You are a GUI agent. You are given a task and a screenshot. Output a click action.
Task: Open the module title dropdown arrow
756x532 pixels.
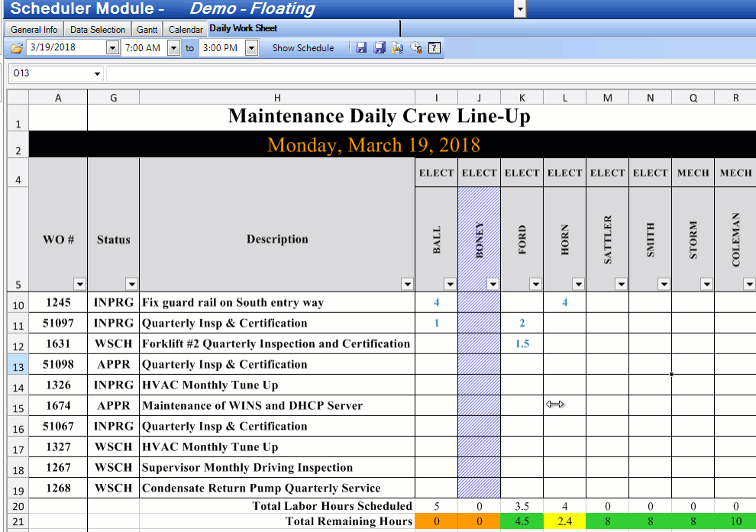(520, 8)
